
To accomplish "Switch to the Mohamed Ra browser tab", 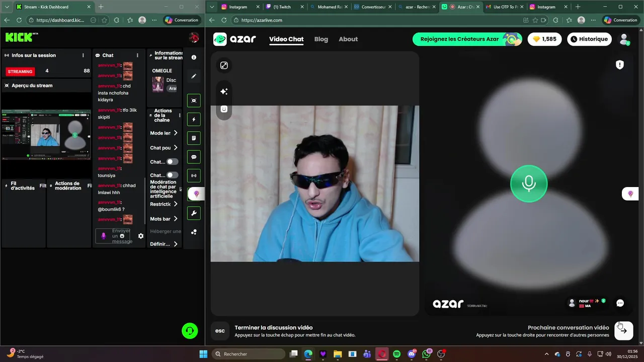I will tap(329, 7).
